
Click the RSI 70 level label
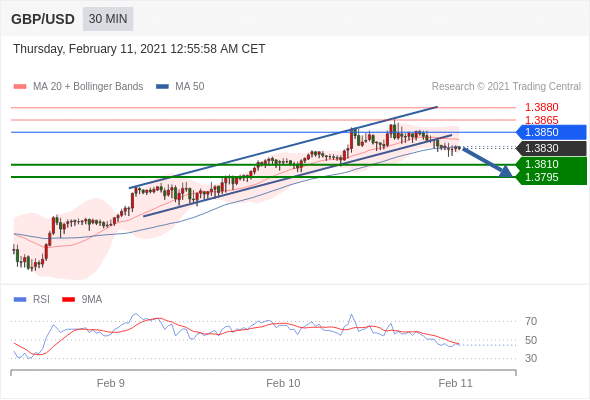click(531, 321)
